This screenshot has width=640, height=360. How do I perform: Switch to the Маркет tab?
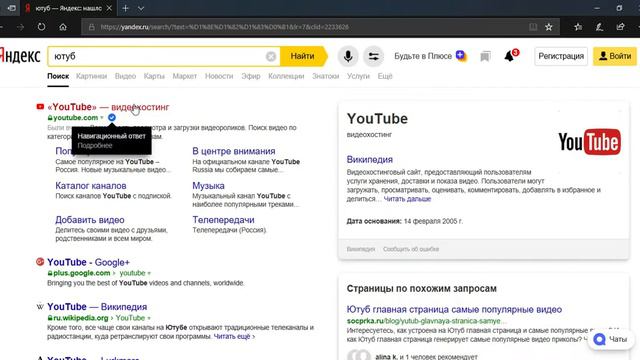(184, 76)
